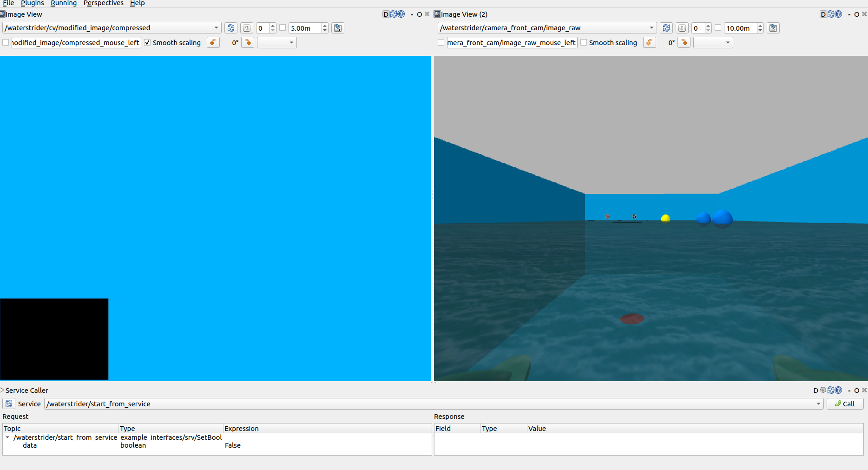Click the boolean type cell in Request
868x470 pixels.
(133, 445)
